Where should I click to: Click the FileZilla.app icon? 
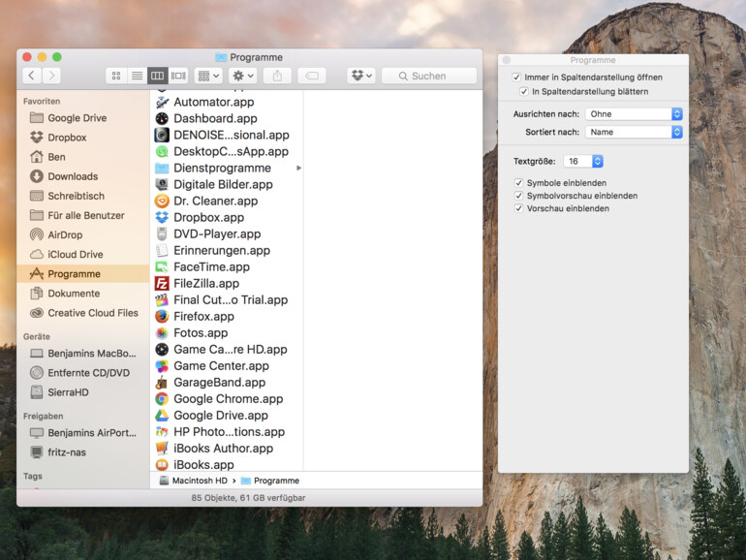[x=162, y=284]
